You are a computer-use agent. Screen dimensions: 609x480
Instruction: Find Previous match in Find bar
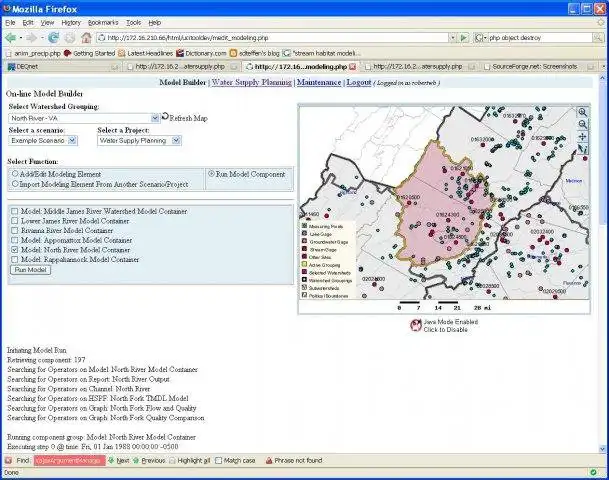click(149, 461)
